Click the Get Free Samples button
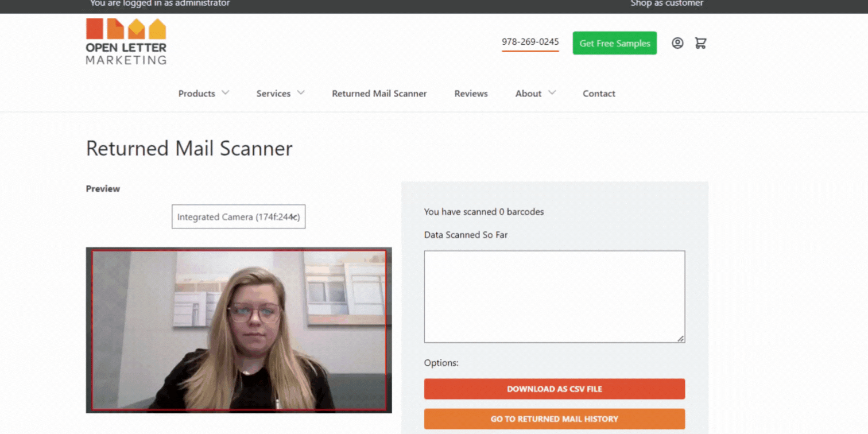This screenshot has height=434, width=868. coord(615,43)
